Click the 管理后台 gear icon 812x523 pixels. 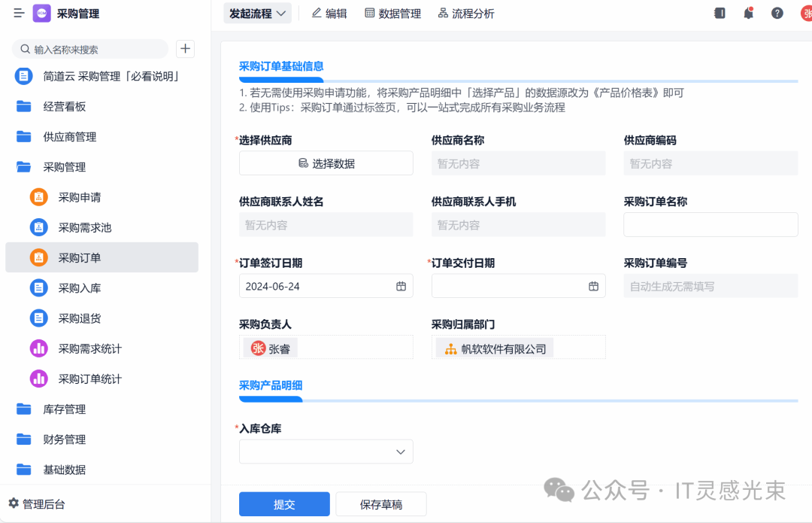pos(14,503)
